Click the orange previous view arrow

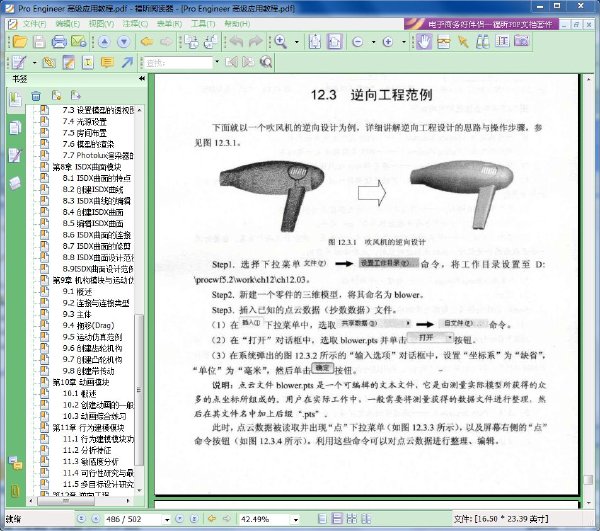coord(147,42)
